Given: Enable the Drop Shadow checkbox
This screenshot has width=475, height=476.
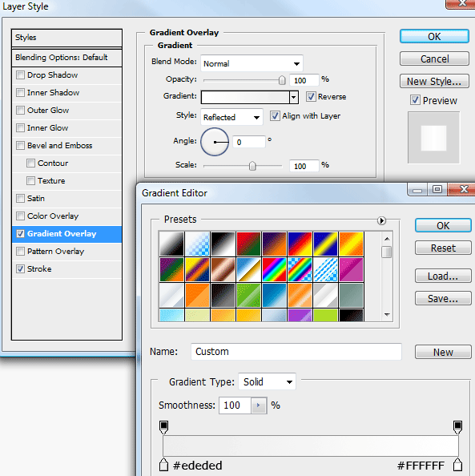Looking at the screenshot, I should point(20,75).
